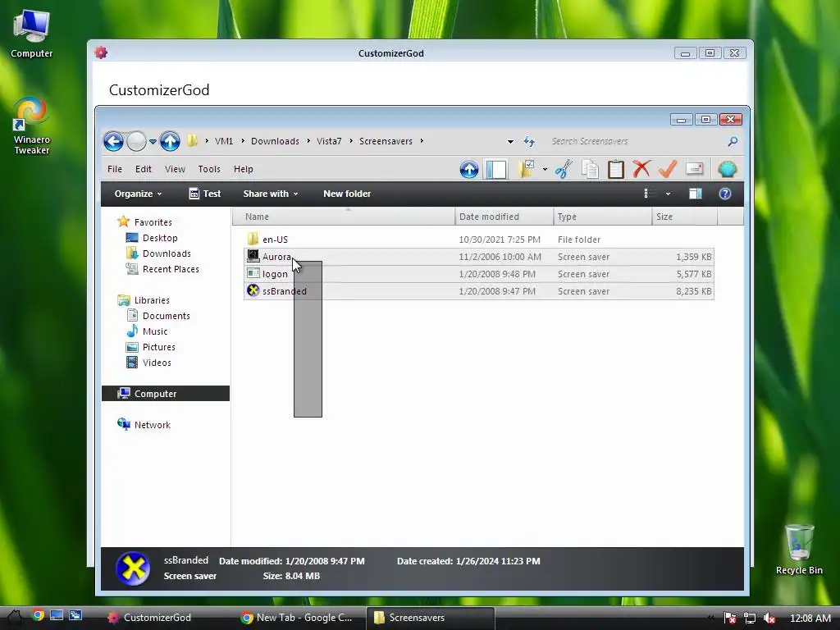840x630 pixels.
Task: Open Desktop in Favorites
Action: tap(152, 238)
